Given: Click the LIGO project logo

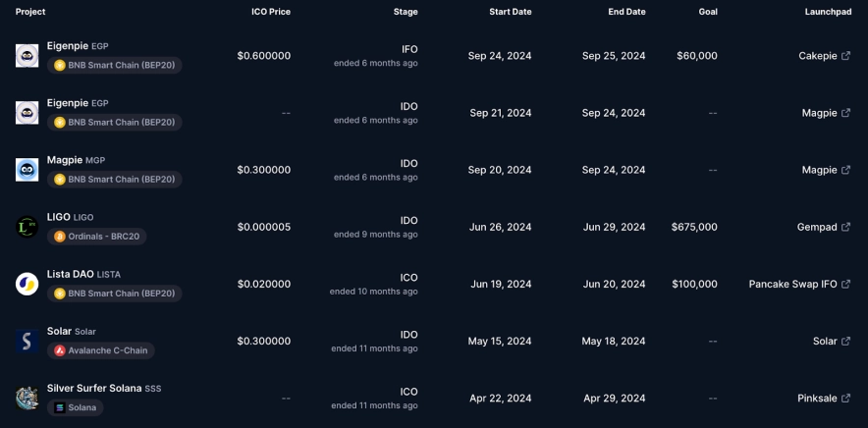Looking at the screenshot, I should point(27,227).
